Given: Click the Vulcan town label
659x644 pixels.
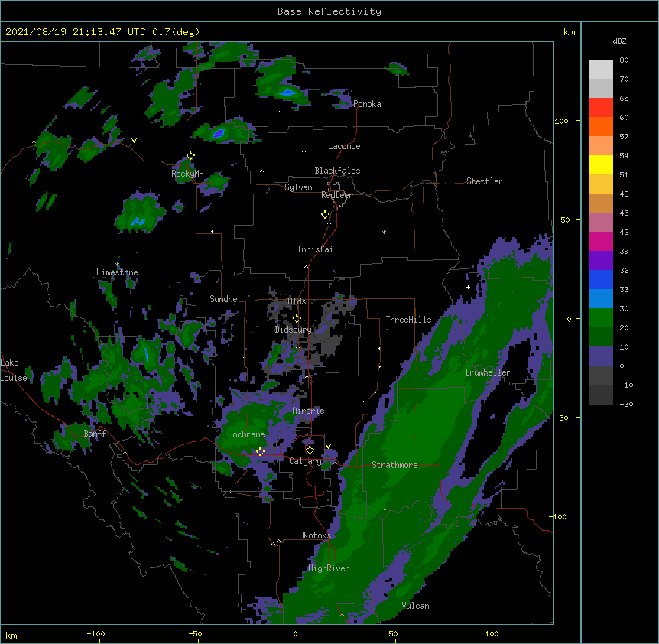Looking at the screenshot, I should 416,606.
